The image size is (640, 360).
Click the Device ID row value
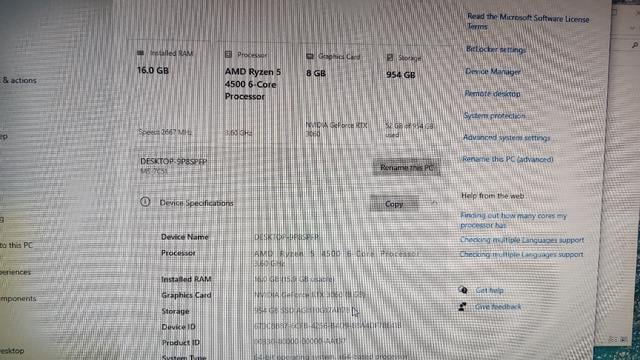pos(328,326)
